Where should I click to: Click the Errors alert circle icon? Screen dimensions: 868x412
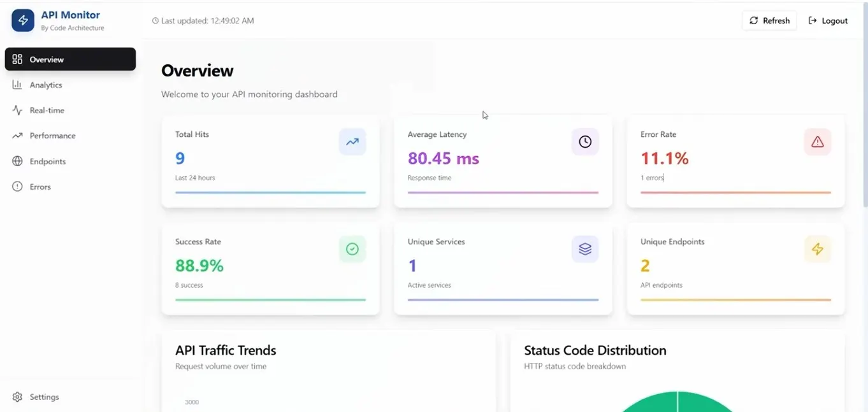pyautogui.click(x=17, y=187)
